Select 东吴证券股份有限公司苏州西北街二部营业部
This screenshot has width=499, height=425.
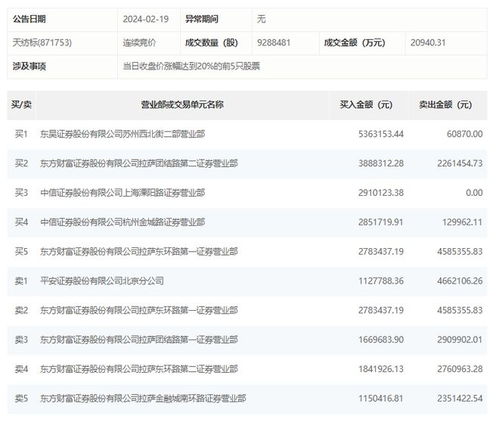pos(122,134)
